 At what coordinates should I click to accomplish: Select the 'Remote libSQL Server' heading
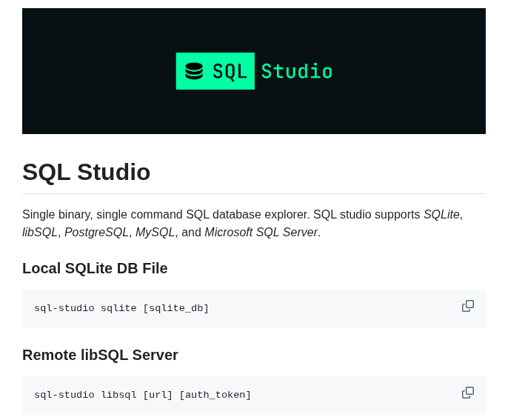100,355
